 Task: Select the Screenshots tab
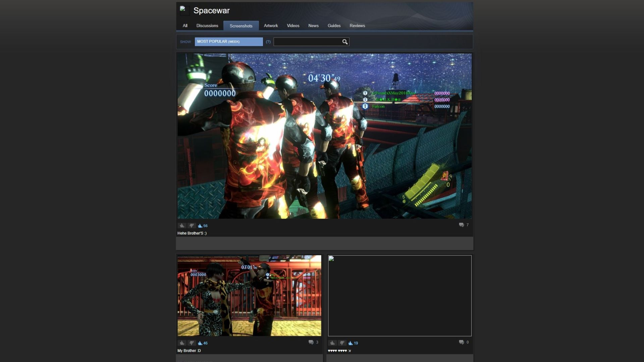241,26
